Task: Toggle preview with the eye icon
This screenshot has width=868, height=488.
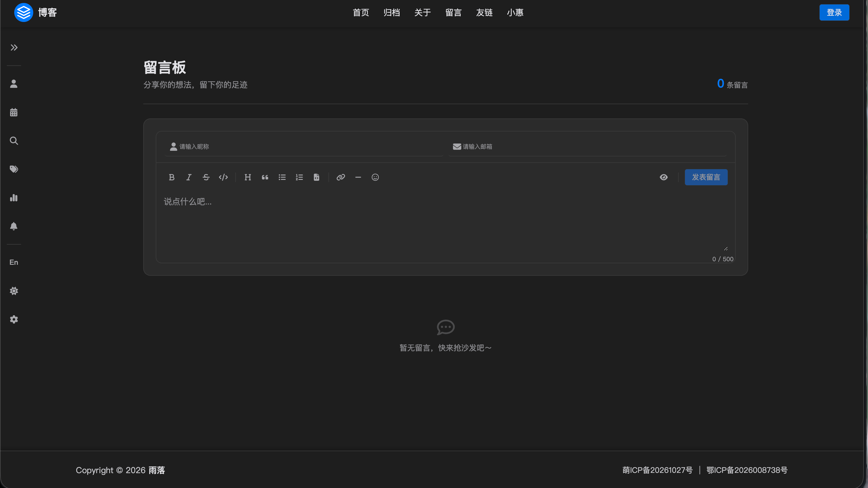Action: (664, 177)
